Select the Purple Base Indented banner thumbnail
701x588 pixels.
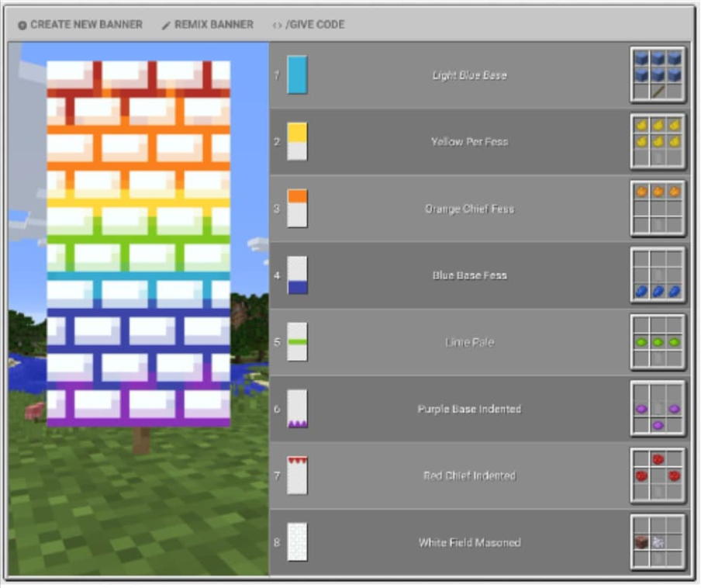tap(297, 409)
